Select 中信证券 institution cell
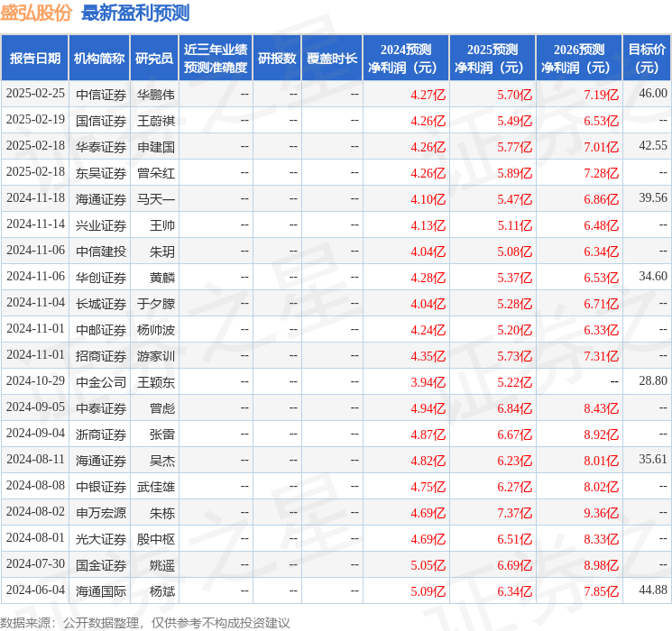 (x=101, y=95)
